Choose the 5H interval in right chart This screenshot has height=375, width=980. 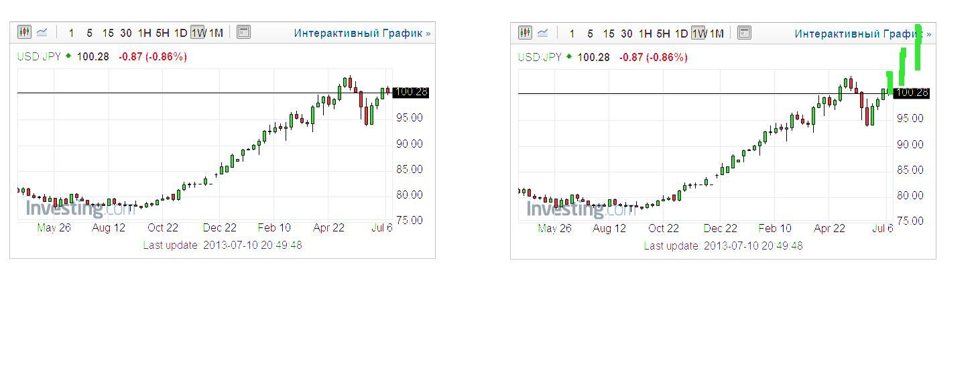coord(663,33)
